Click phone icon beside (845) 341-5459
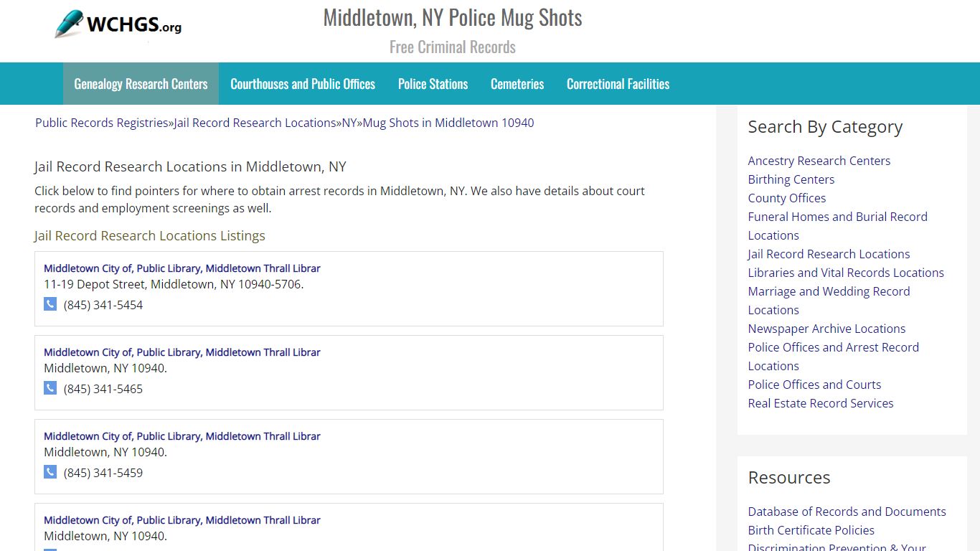Screen dimensions: 980x551 50,472
